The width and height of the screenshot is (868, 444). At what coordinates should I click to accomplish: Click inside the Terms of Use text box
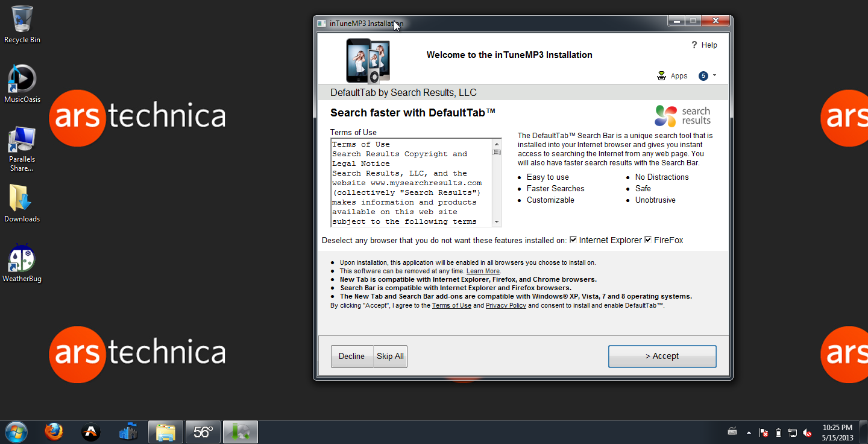pos(412,183)
